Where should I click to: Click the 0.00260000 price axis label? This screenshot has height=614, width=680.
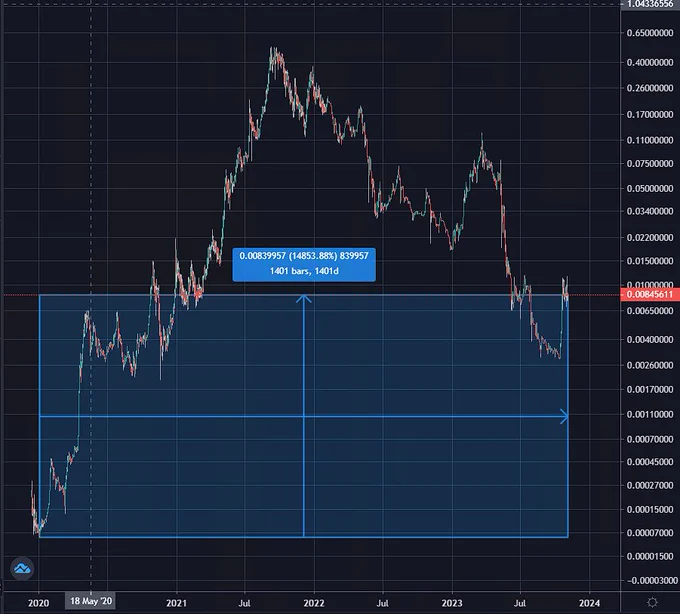(650, 365)
